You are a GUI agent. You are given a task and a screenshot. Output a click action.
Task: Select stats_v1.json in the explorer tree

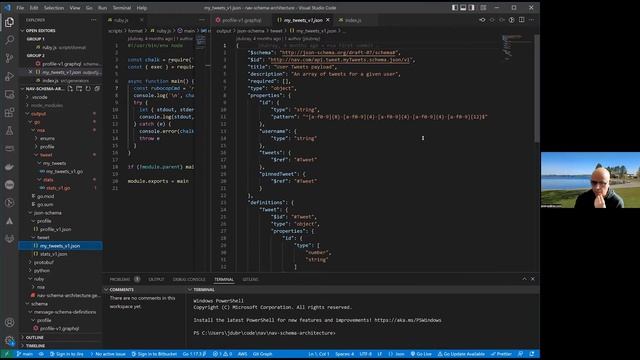53,254
